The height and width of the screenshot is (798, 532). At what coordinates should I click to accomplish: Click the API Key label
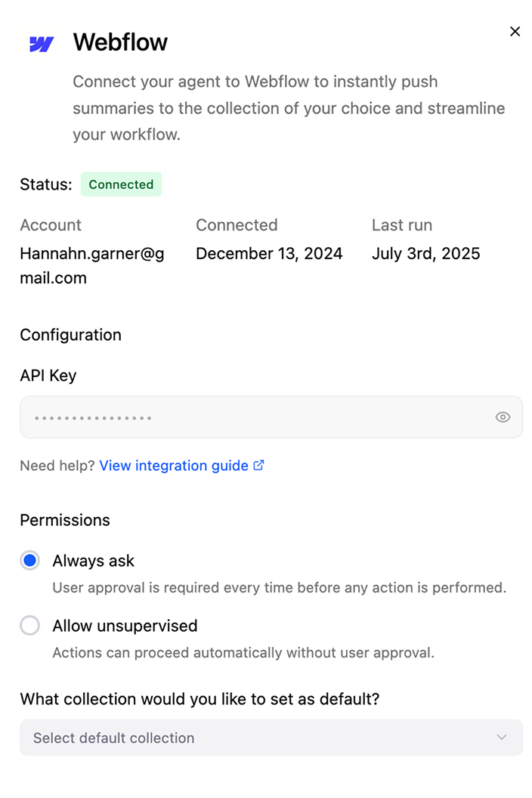pos(48,376)
